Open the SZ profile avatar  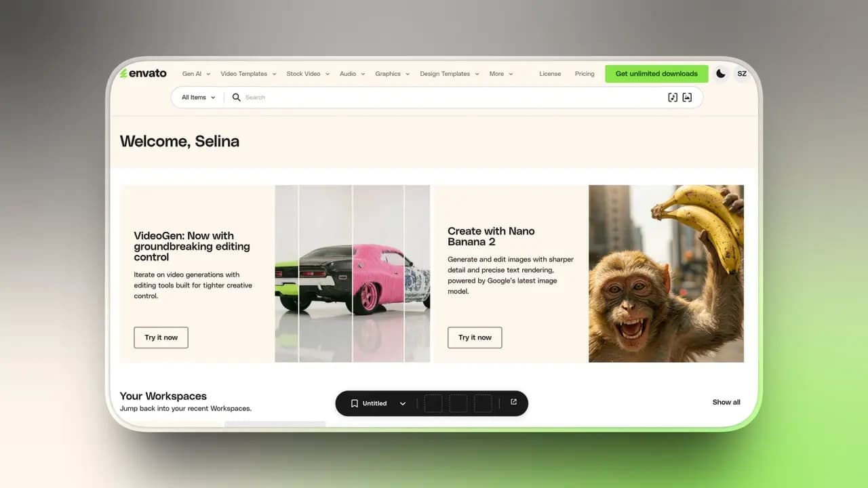point(742,73)
